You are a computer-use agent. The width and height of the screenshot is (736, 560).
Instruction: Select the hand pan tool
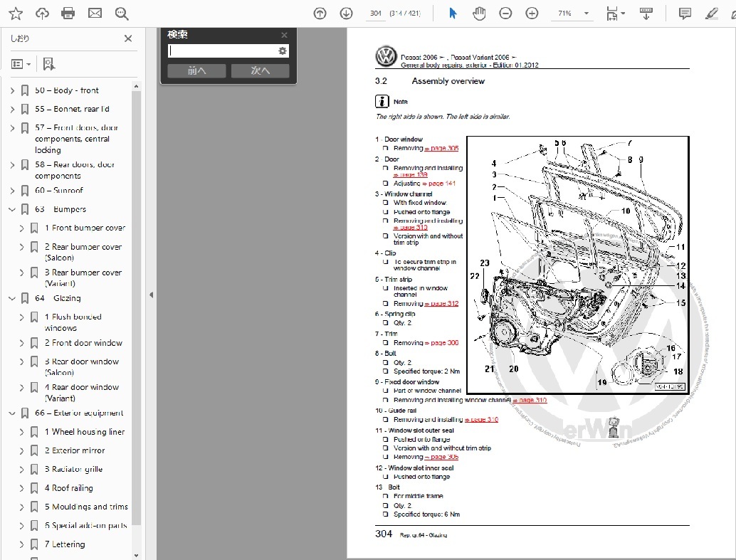point(479,14)
